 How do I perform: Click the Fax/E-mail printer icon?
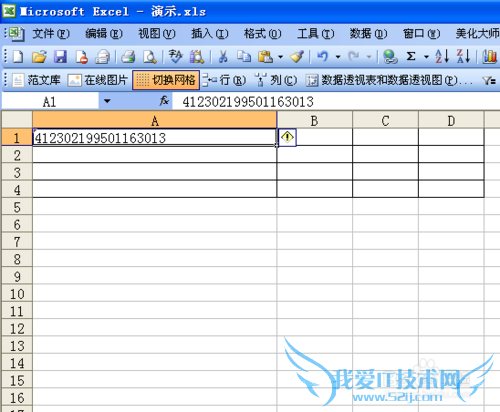point(103,57)
